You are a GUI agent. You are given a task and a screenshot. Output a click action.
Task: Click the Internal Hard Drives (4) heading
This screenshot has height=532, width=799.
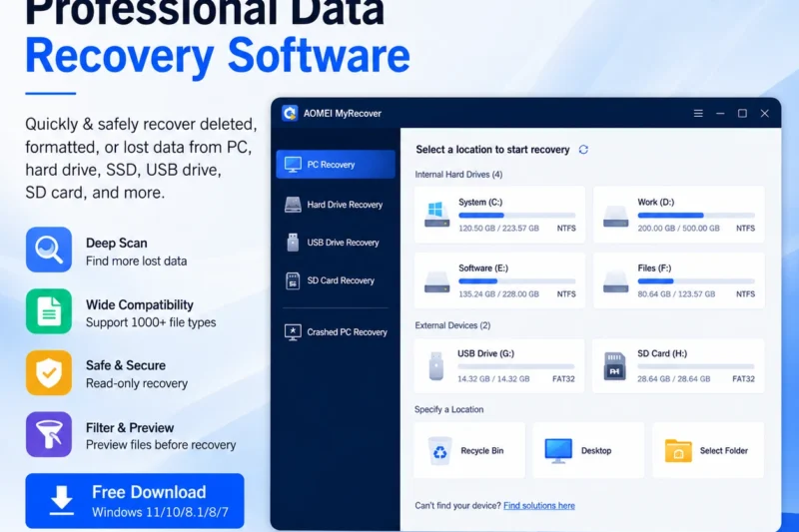(458, 174)
